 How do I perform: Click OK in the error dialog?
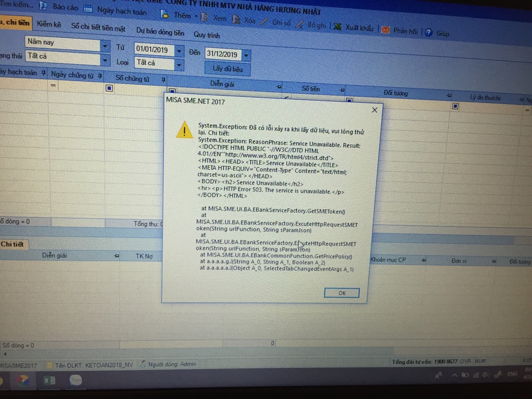[342, 293]
